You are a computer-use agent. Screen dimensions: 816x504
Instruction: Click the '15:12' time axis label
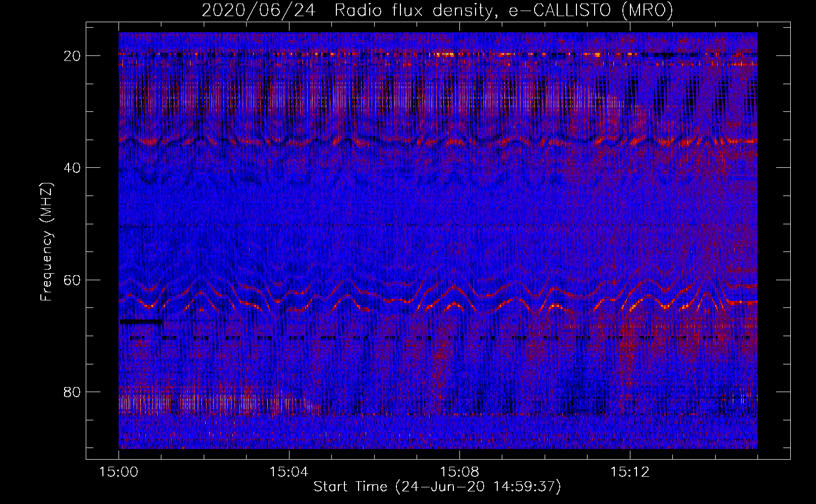[630, 472]
